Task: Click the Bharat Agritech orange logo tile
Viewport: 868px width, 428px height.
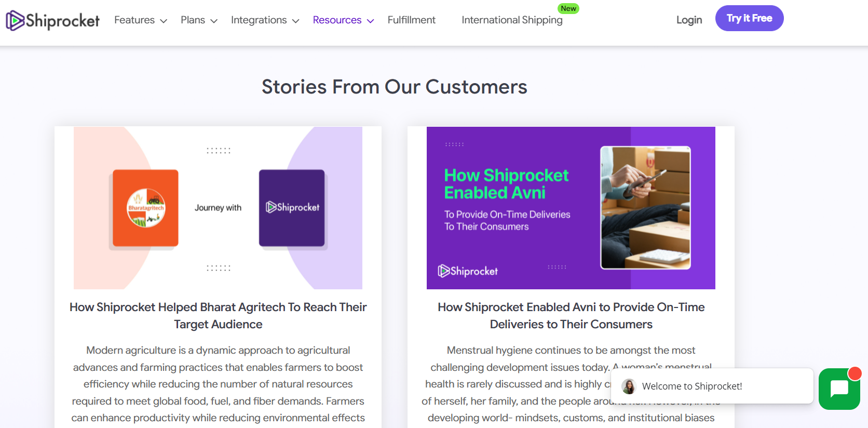Action: [x=146, y=208]
